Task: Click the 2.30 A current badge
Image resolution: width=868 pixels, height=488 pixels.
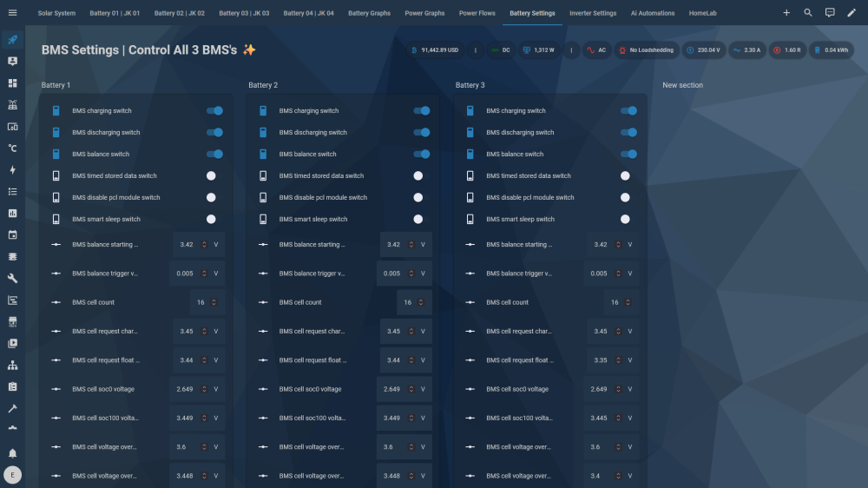Action: (x=747, y=49)
